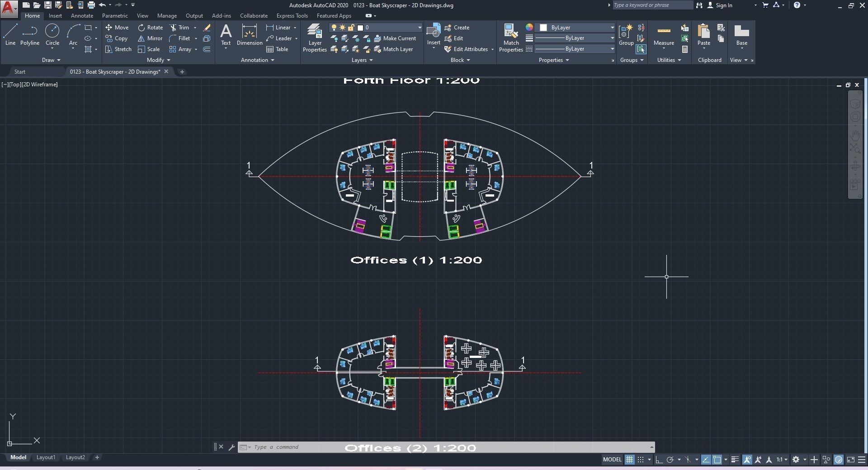
Task: Click Match Properties tool
Action: 511,38
